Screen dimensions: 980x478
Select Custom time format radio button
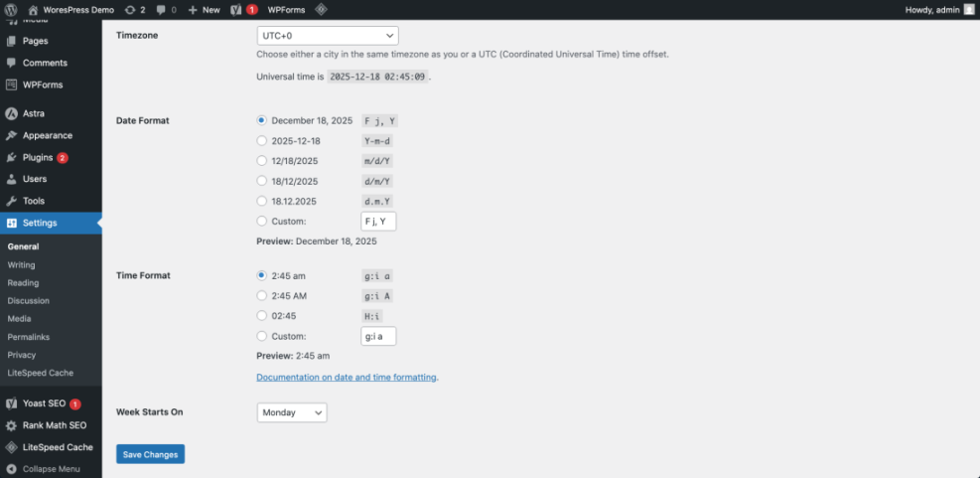tap(262, 336)
